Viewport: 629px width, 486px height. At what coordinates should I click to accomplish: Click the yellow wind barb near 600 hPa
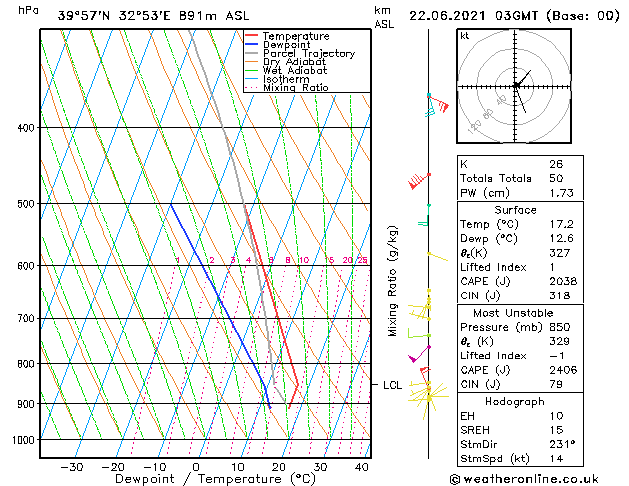tap(436, 256)
